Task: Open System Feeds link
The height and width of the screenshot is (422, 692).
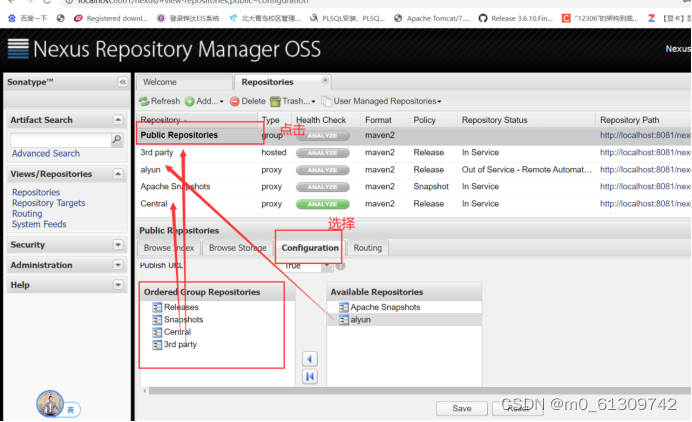Action: pos(39,224)
